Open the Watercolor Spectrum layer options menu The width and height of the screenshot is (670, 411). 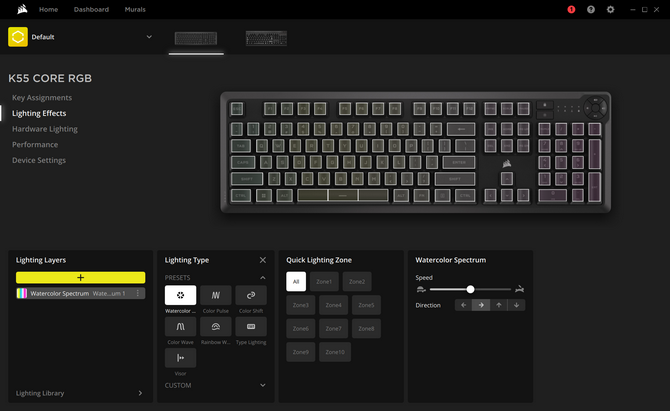pos(138,293)
